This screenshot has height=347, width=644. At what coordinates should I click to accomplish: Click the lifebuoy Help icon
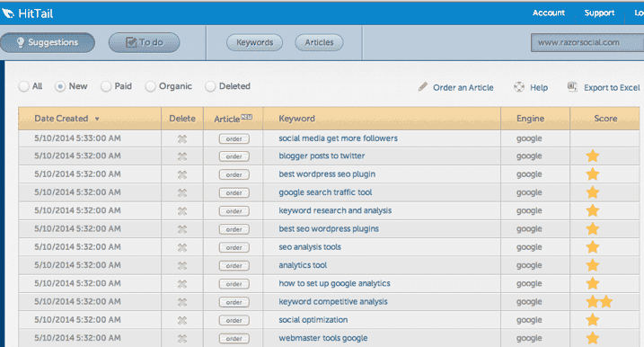(x=519, y=86)
